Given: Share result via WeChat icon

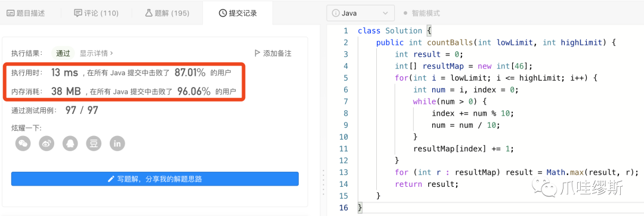Looking at the screenshot, I should coord(23,143).
